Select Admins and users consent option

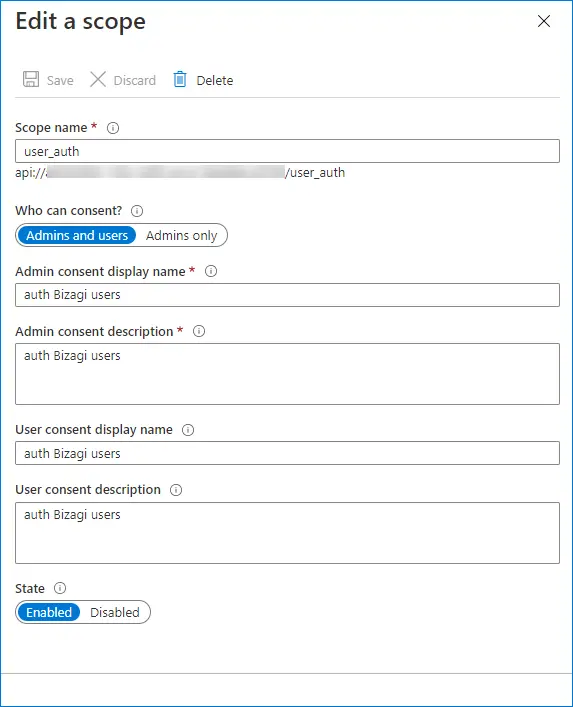[77, 235]
